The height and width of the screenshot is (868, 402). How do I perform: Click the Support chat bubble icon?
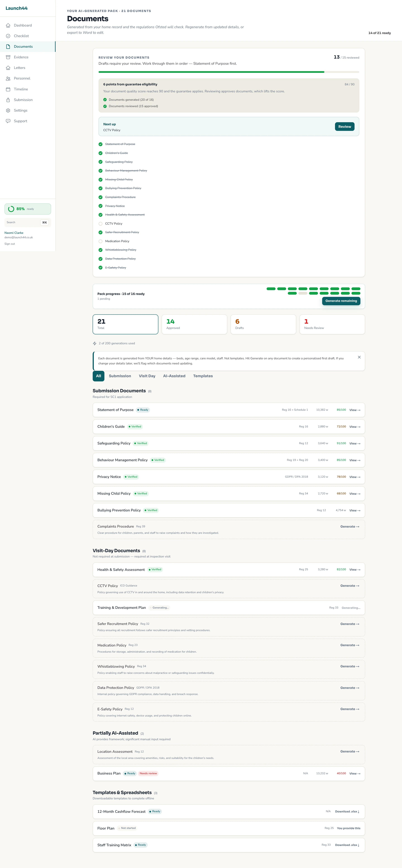point(8,121)
